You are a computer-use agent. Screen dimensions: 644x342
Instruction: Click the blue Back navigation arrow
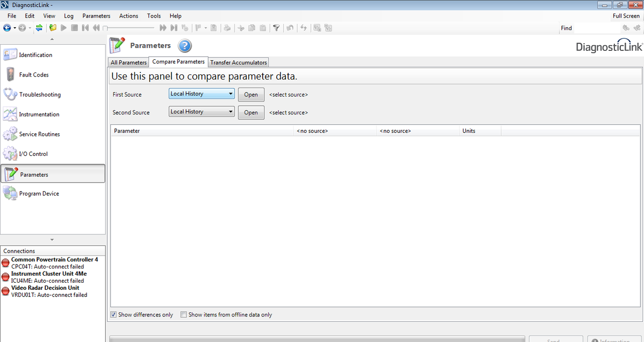click(x=7, y=28)
